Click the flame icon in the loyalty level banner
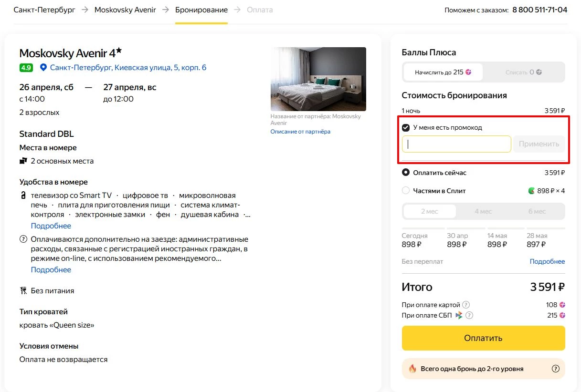 (412, 368)
